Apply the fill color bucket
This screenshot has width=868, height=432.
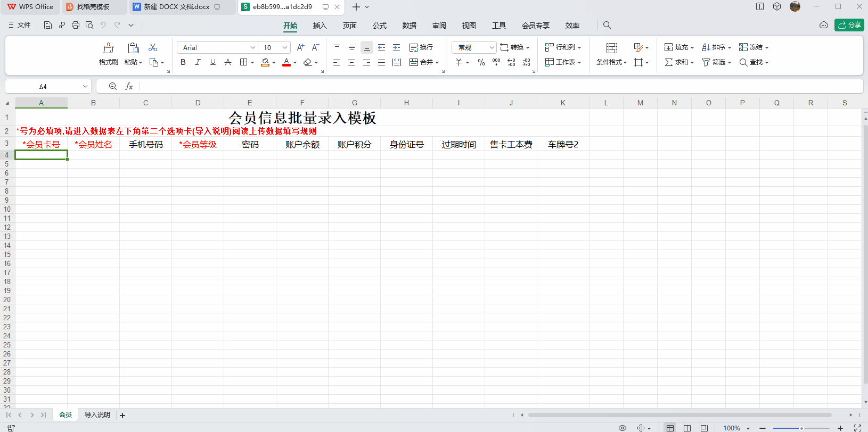point(265,62)
